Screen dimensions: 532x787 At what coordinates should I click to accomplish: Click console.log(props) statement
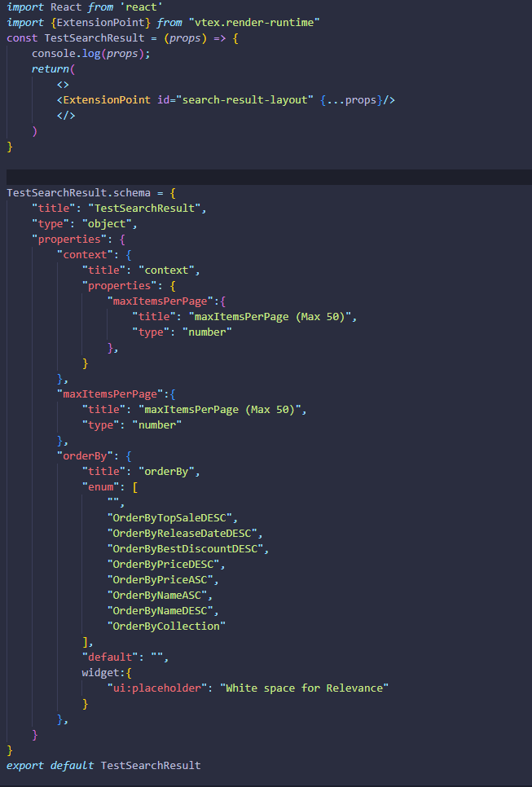pyautogui.click(x=91, y=54)
